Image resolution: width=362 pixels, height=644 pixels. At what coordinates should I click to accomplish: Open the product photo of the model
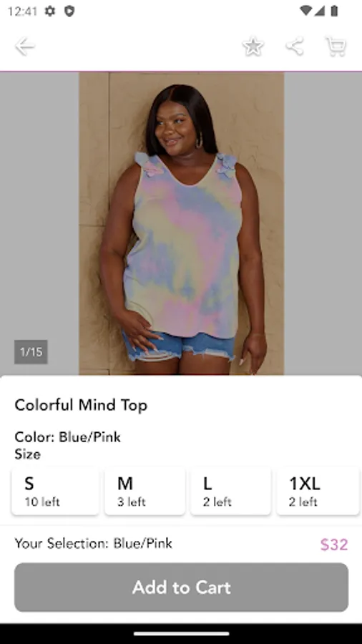[182, 223]
